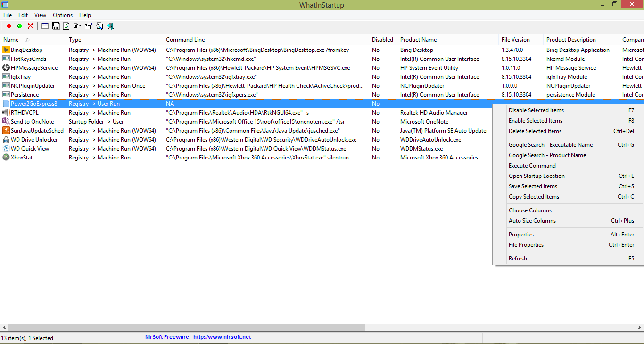Sort by the Product Description column header
This screenshot has height=344, width=644.
pos(581,40)
